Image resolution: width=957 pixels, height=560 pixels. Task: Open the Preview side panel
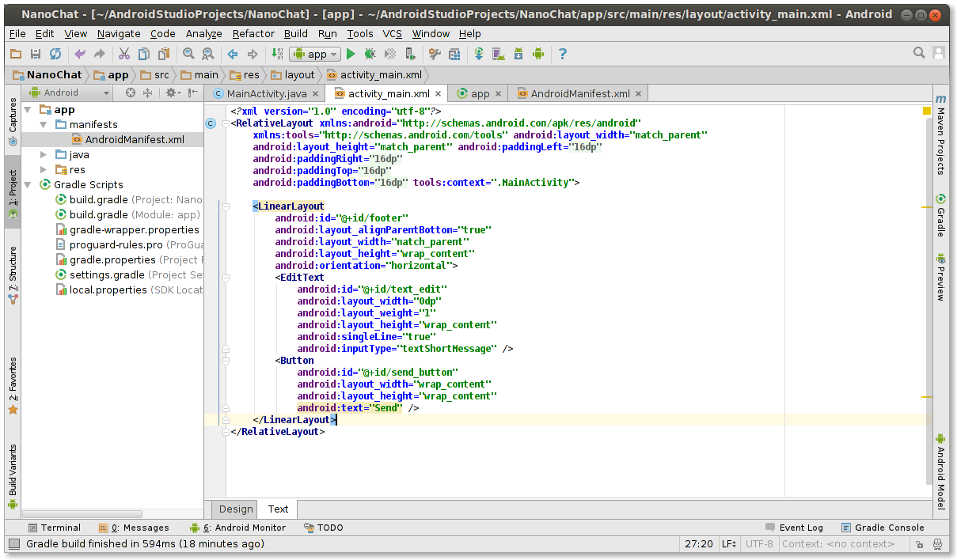pyautogui.click(x=940, y=277)
